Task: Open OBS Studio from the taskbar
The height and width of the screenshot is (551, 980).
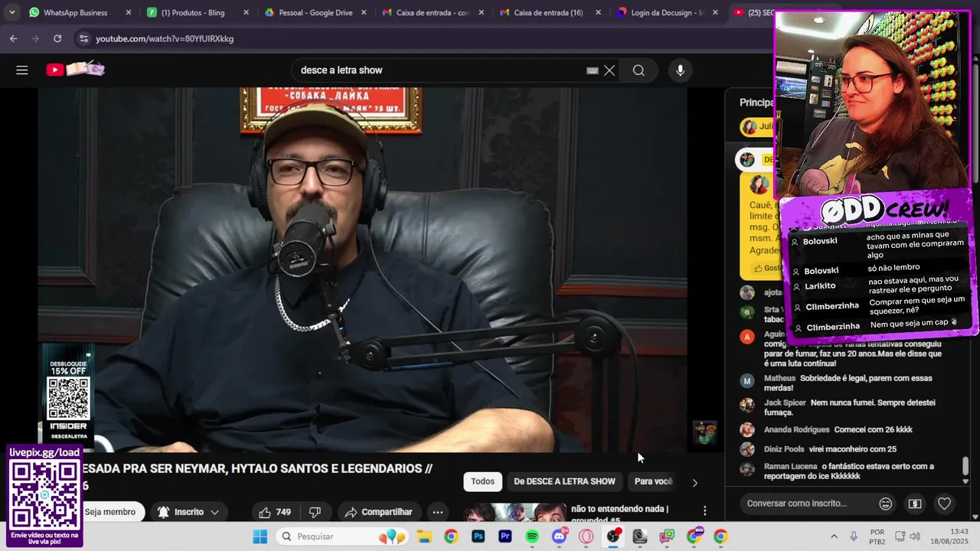Action: tap(613, 536)
